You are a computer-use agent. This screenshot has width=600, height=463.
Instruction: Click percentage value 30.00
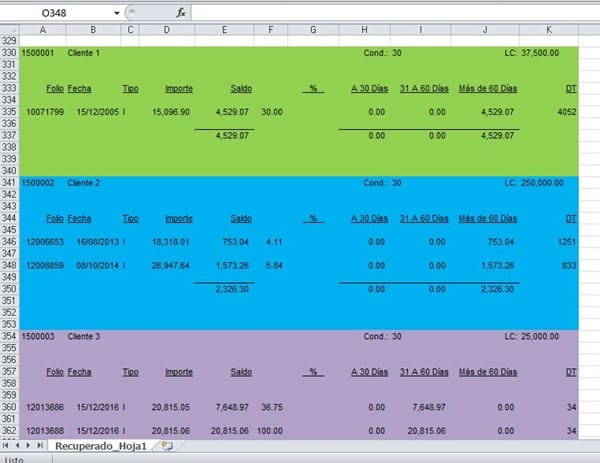click(272, 112)
